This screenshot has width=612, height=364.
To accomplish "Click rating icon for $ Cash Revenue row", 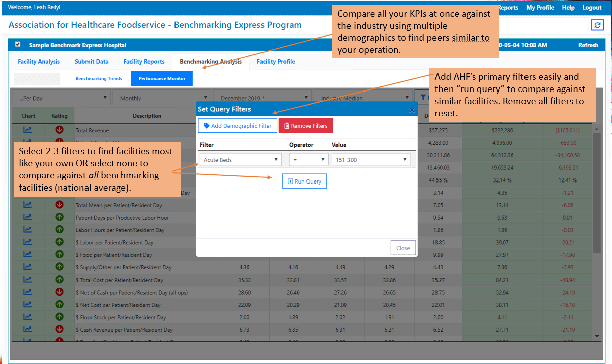I will 59,330.
